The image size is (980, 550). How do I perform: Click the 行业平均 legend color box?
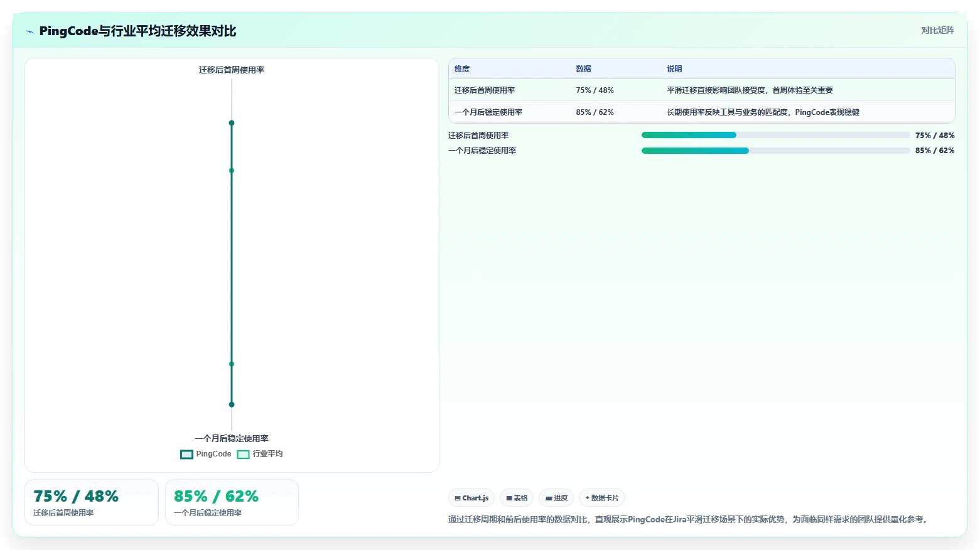click(x=243, y=455)
